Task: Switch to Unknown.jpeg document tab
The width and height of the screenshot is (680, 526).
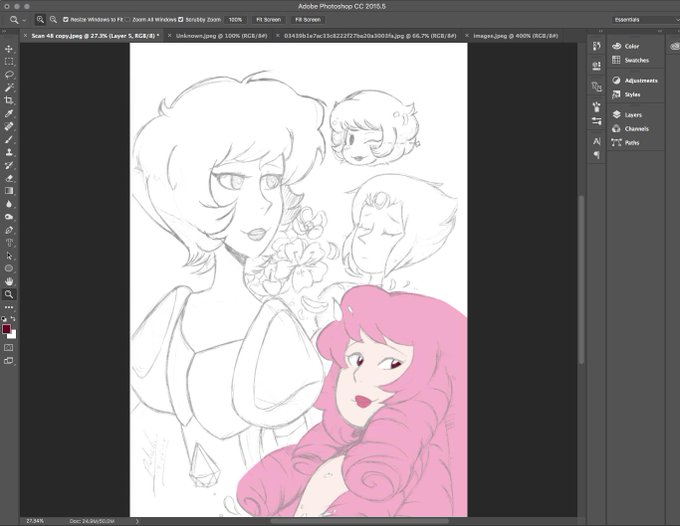Action: tap(221, 36)
